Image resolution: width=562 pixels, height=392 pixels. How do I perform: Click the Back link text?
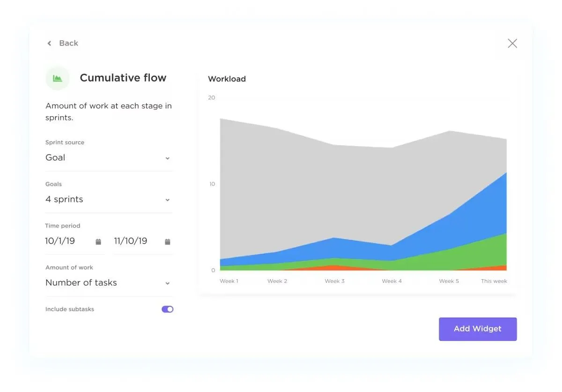tap(68, 43)
